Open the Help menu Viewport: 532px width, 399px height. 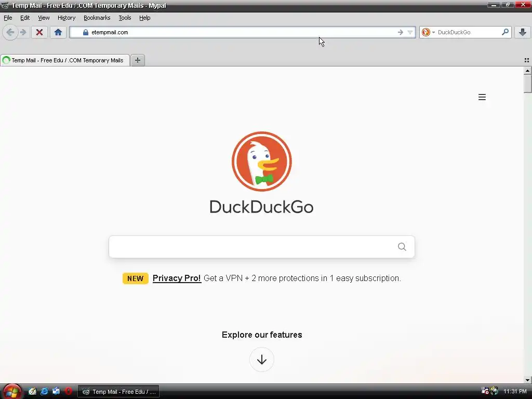click(x=144, y=18)
